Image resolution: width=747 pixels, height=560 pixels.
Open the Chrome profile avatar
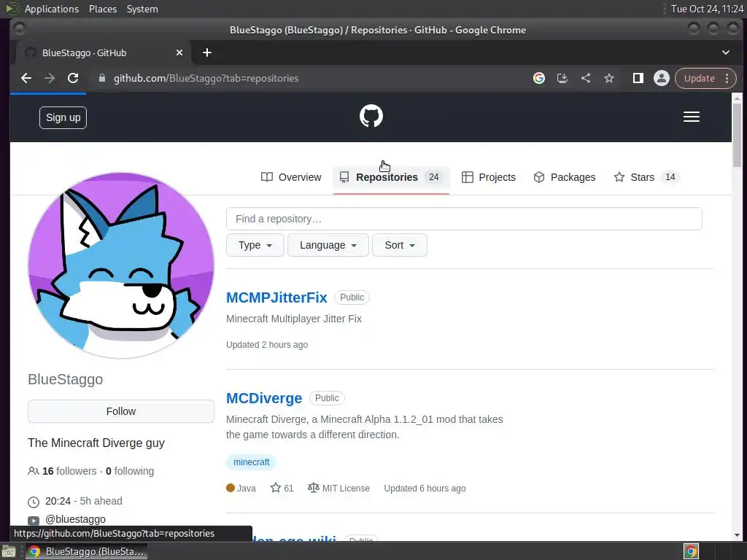tap(661, 78)
